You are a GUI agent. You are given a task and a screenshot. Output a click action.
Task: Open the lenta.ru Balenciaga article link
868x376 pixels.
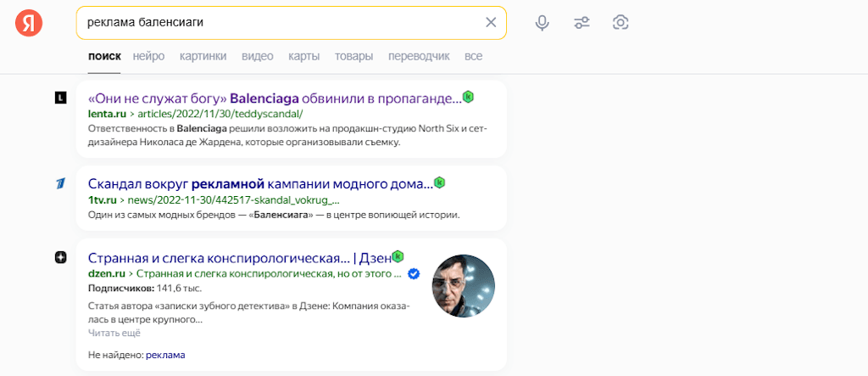[275, 98]
